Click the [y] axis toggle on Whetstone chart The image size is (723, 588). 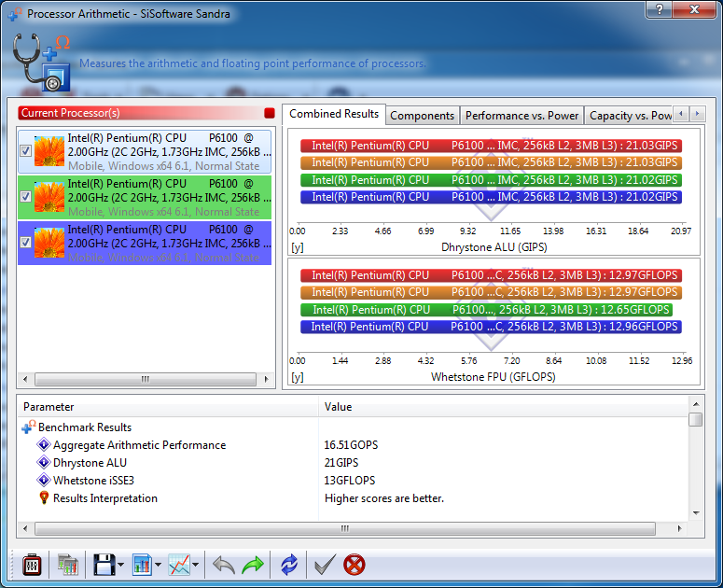[x=298, y=377]
